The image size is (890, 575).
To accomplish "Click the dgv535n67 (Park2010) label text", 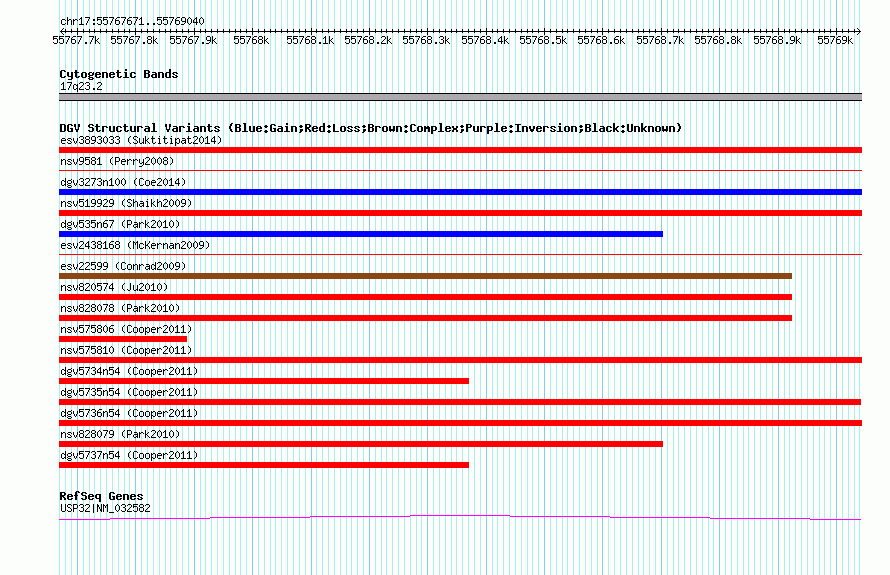I will pyautogui.click(x=120, y=224).
